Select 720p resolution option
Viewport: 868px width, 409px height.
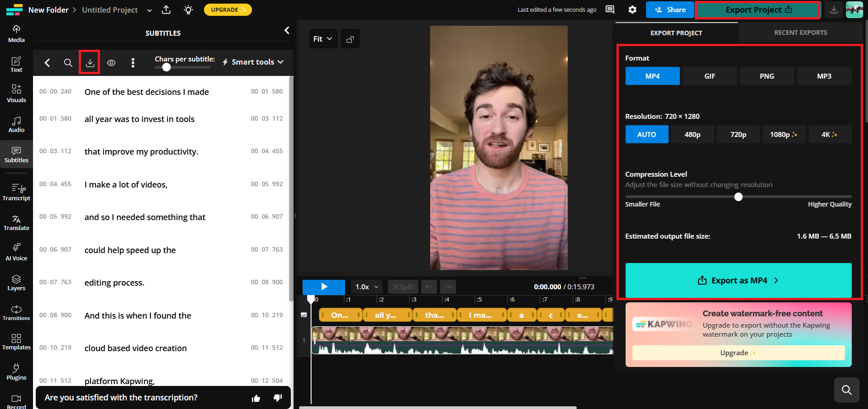738,134
